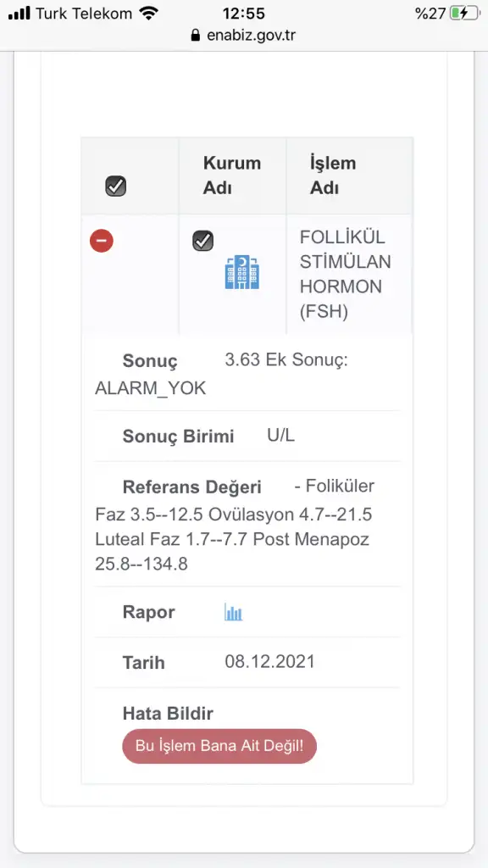Click the Tarih value 08.12.2021

(269, 661)
